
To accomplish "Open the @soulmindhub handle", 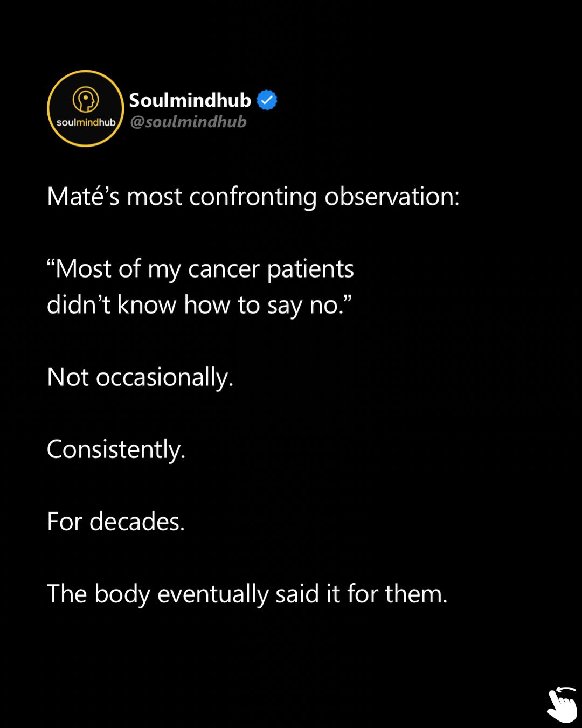I will coord(188,122).
